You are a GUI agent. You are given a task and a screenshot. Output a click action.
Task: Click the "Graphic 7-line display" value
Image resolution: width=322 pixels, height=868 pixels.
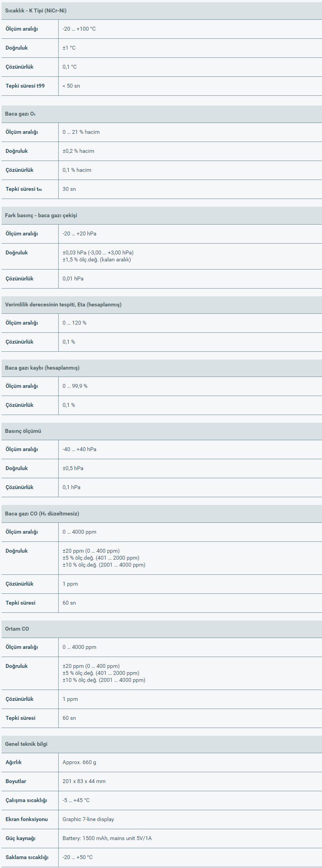pos(88,820)
